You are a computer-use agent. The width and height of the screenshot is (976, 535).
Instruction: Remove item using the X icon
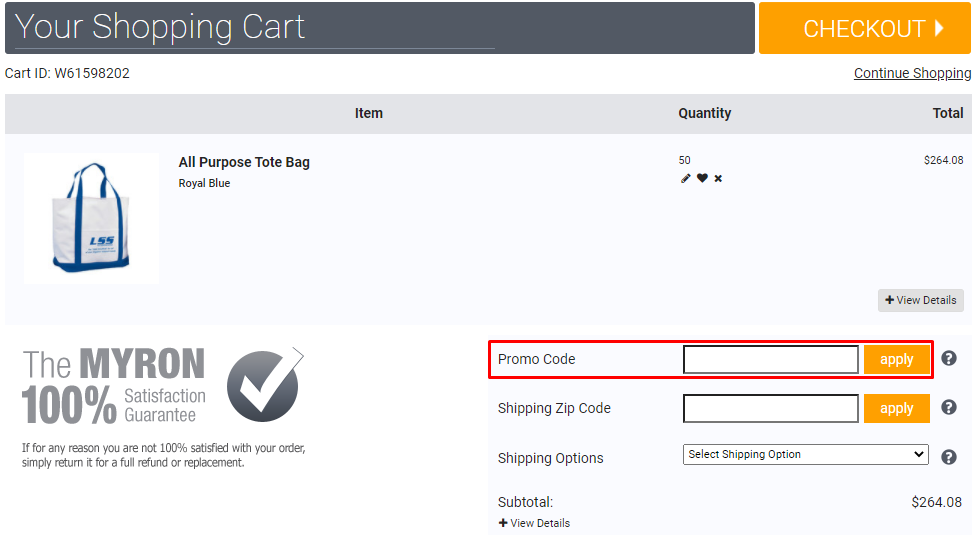718,179
